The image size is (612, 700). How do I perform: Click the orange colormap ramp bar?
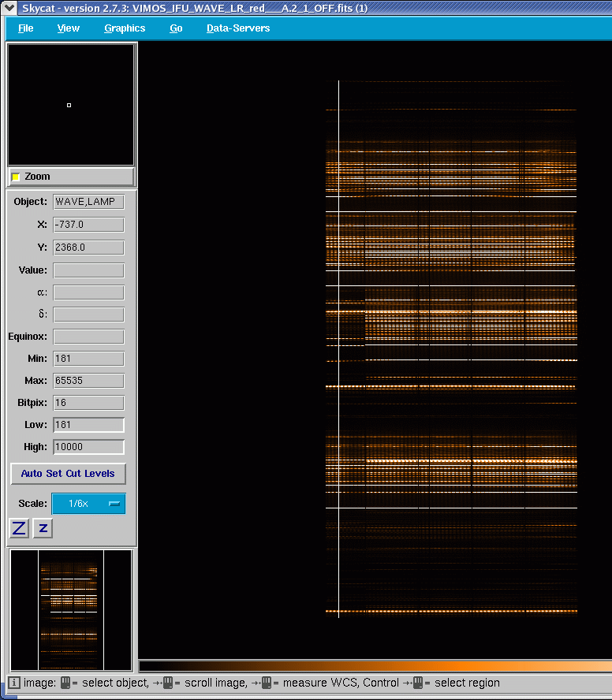(x=375, y=666)
